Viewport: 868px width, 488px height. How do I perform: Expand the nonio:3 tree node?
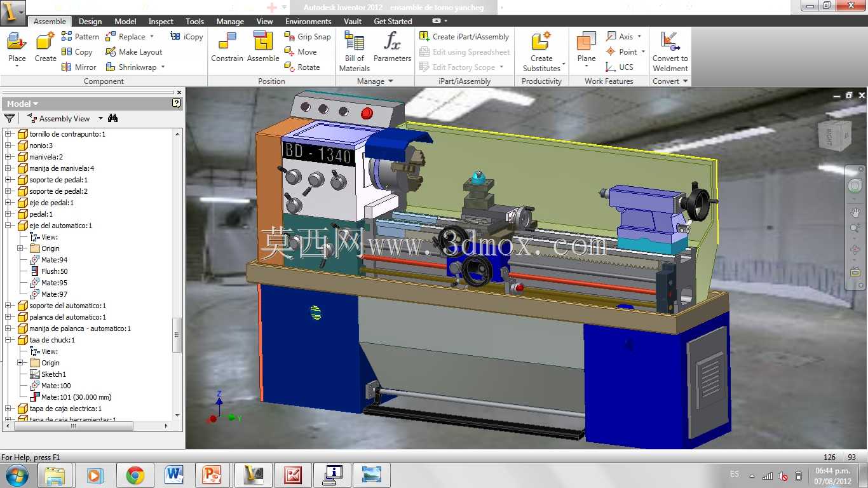click(x=8, y=146)
